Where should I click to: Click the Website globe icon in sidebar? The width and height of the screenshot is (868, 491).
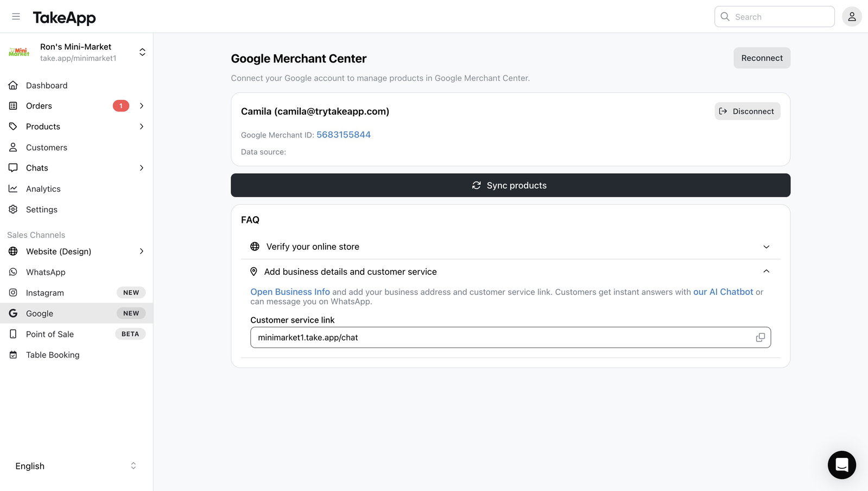pos(13,251)
